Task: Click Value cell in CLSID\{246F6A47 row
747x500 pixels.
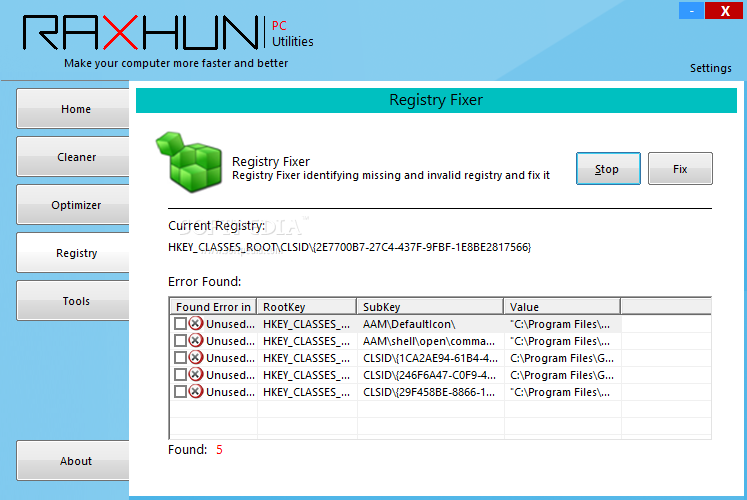Action: coord(562,375)
